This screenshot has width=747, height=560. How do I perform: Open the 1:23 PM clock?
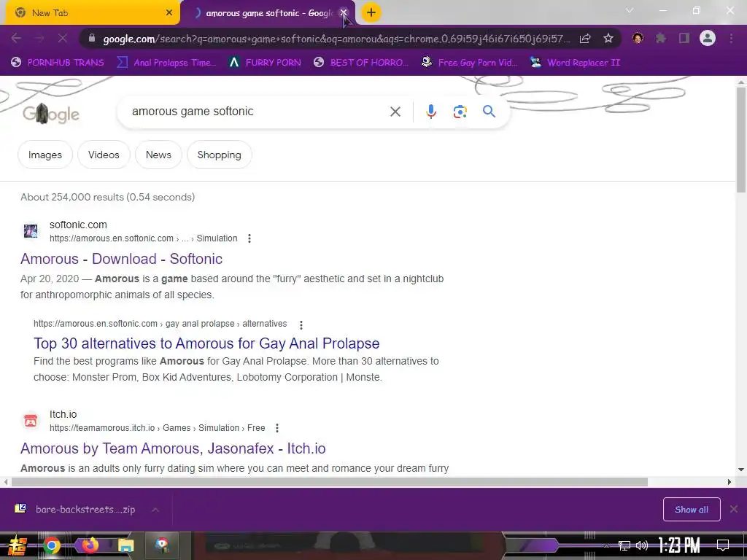tap(679, 545)
